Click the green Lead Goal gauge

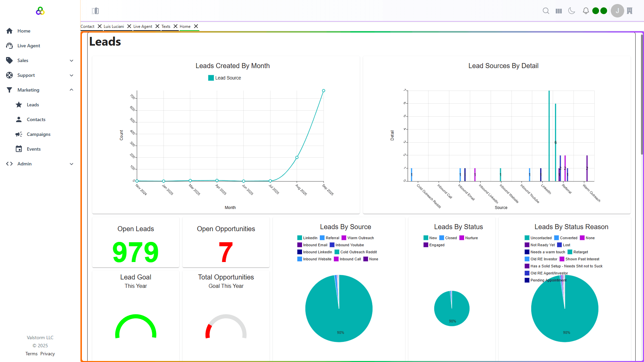pyautogui.click(x=135, y=327)
